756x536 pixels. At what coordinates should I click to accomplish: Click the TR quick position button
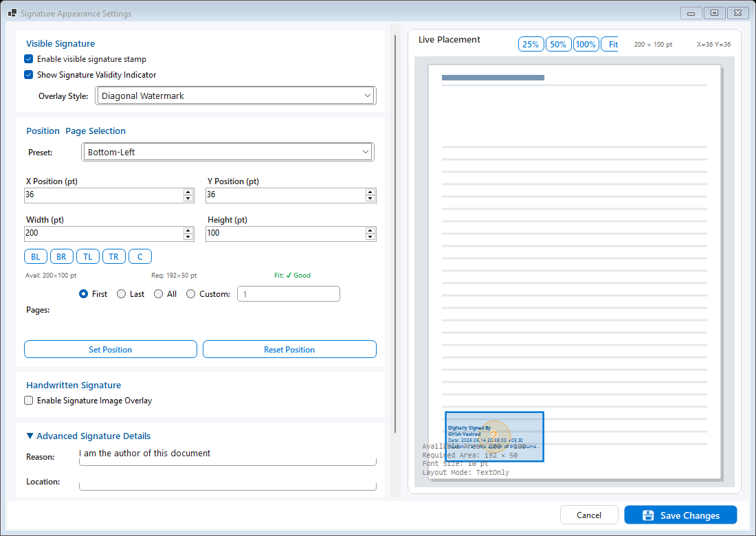114,256
